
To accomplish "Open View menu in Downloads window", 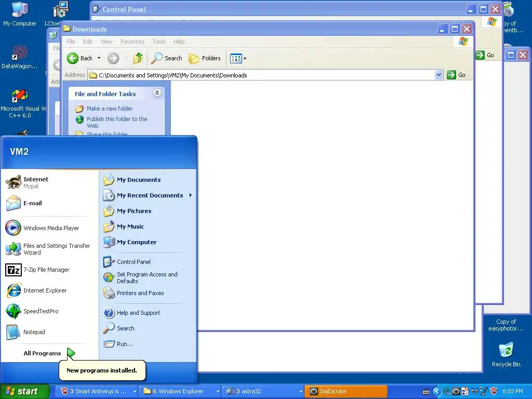I will pos(107,42).
